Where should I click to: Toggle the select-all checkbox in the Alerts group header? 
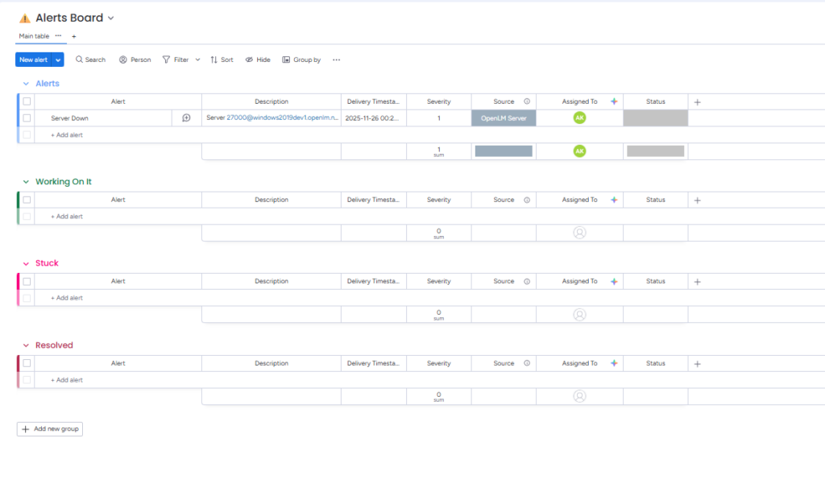tap(27, 101)
